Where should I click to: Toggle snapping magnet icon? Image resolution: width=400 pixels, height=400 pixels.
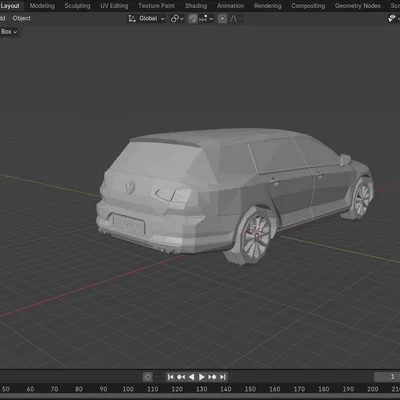[193, 19]
